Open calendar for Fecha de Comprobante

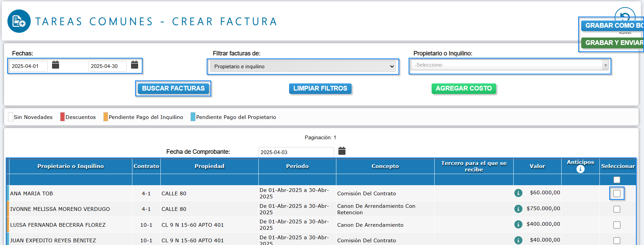342,151
